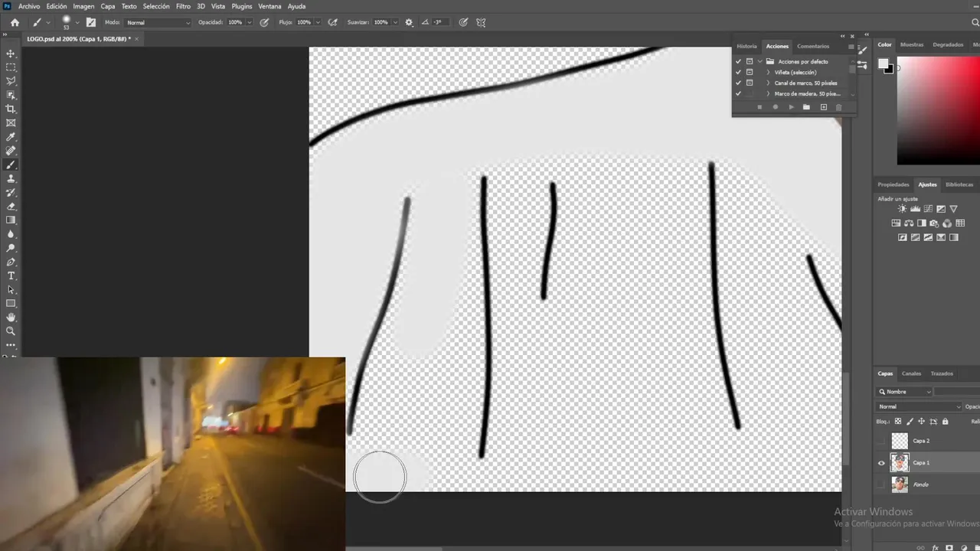Select the Crop tool

coord(11,109)
